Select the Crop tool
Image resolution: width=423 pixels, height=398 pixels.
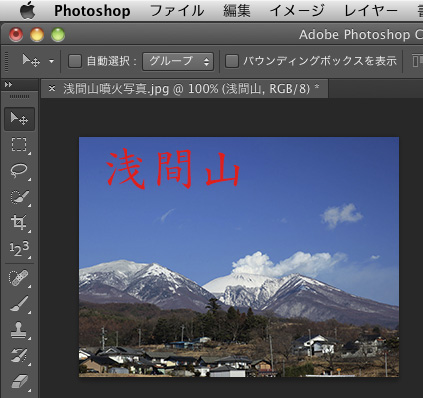19,222
